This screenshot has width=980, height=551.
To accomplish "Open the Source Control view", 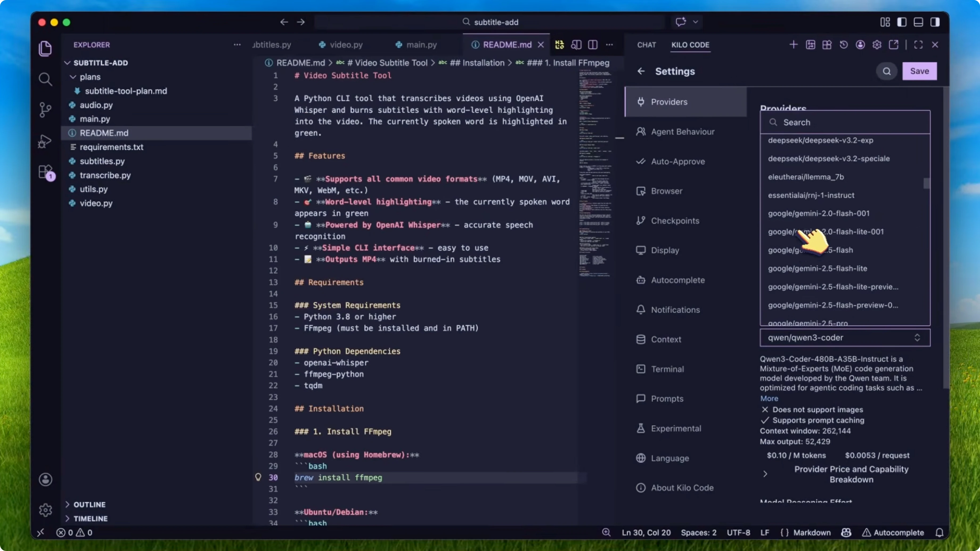I will [46, 109].
